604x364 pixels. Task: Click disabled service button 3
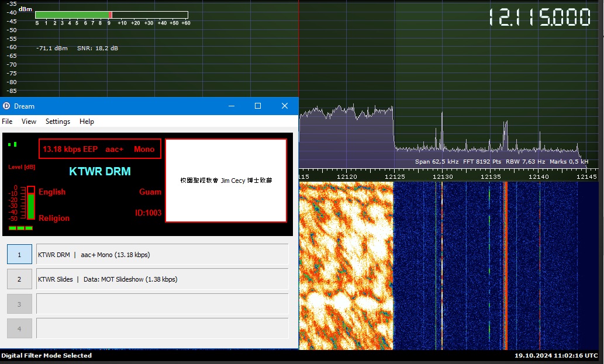[x=19, y=304]
